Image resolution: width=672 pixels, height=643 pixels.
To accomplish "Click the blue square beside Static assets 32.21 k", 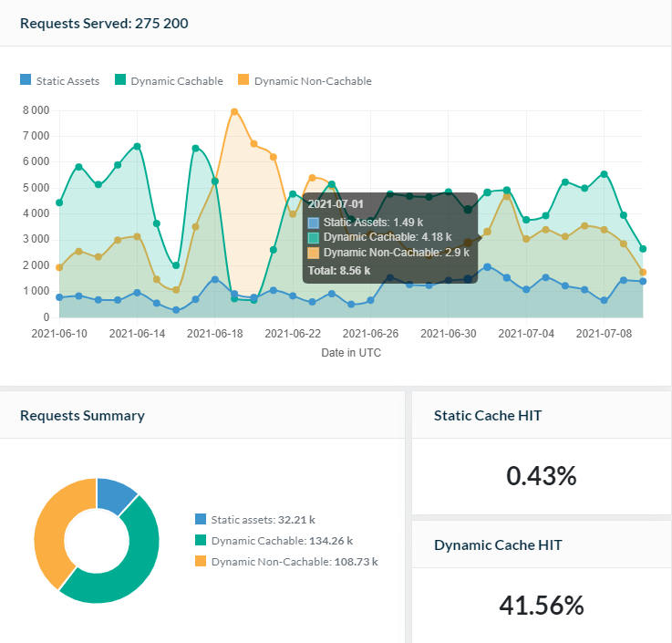I will pyautogui.click(x=201, y=519).
